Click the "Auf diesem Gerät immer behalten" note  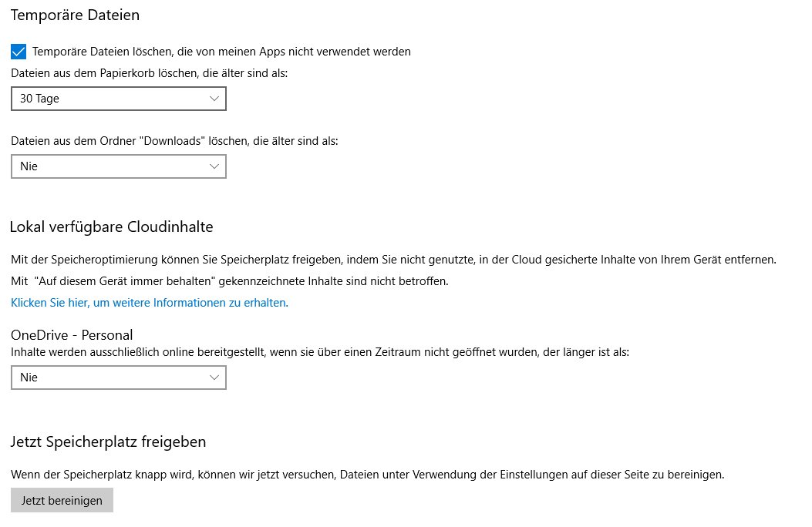tap(229, 281)
